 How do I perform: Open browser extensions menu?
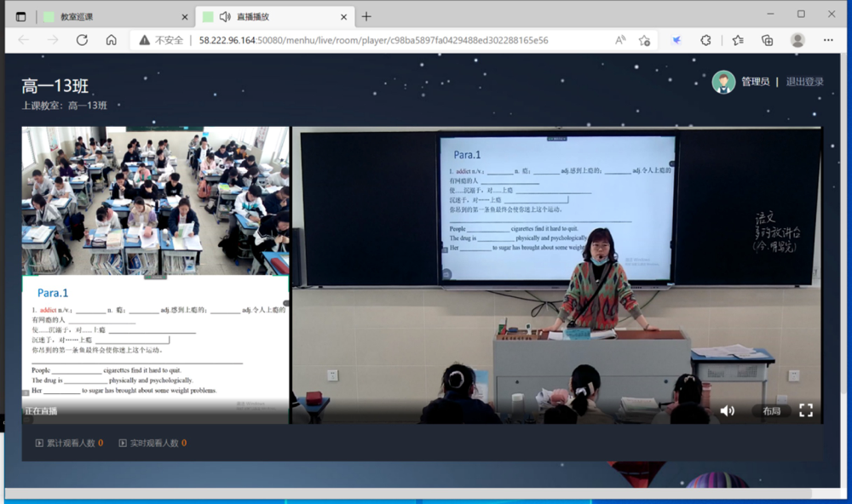705,40
